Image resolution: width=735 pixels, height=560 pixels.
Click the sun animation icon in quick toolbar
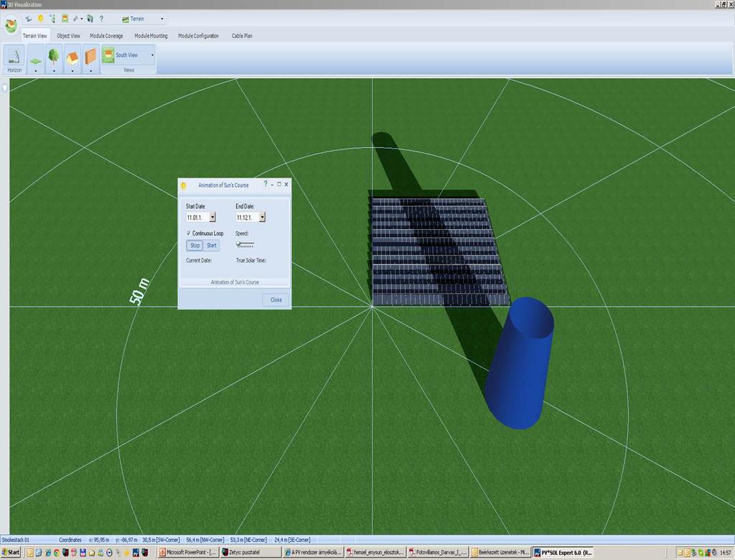click(40, 19)
